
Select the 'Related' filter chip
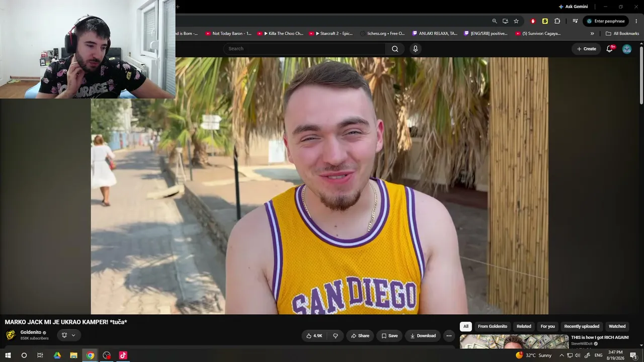524,326
